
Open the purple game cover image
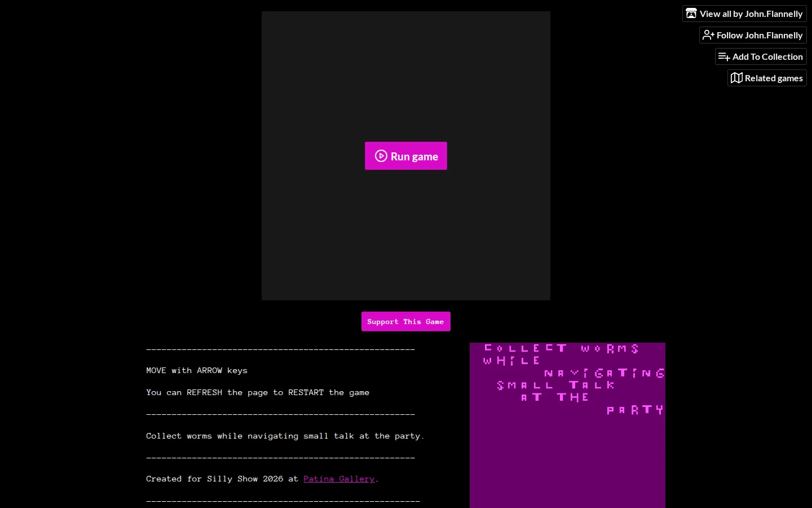point(567,425)
